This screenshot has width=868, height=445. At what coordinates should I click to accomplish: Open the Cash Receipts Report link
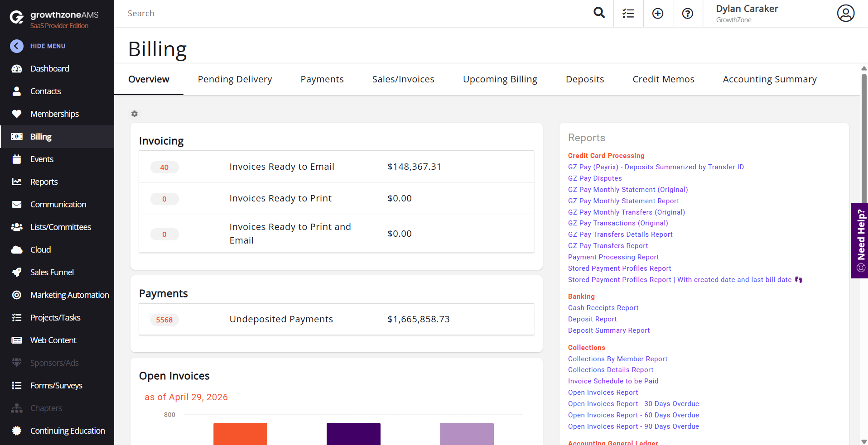click(603, 308)
